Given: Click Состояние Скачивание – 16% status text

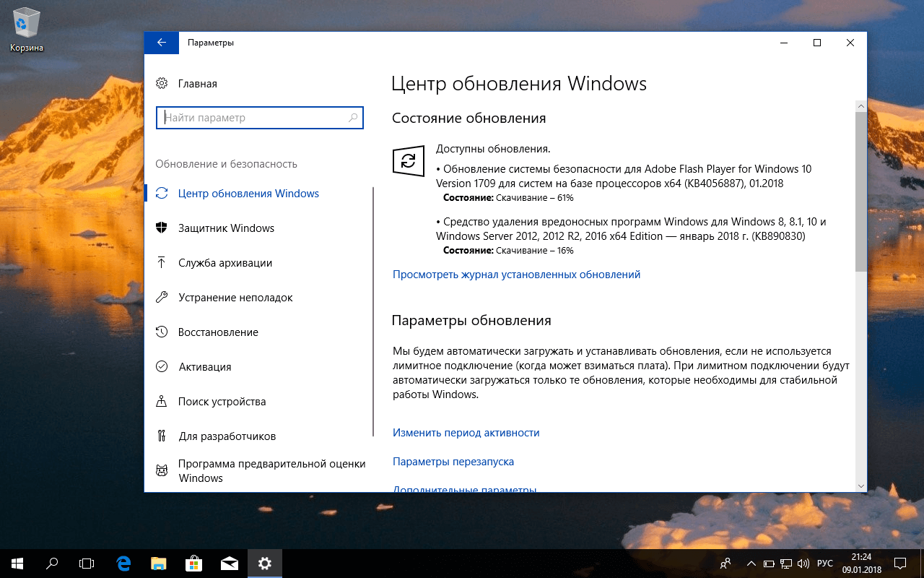Looking at the screenshot, I should 508,251.
